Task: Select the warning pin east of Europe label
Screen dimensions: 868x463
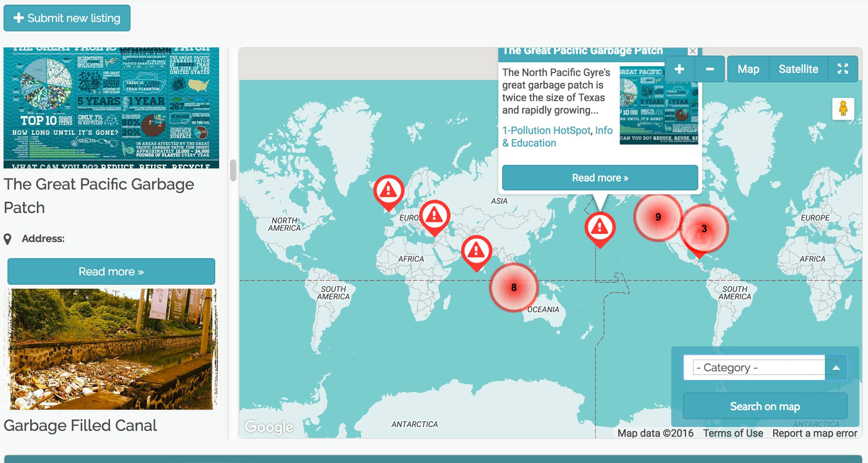Action: 434,217
